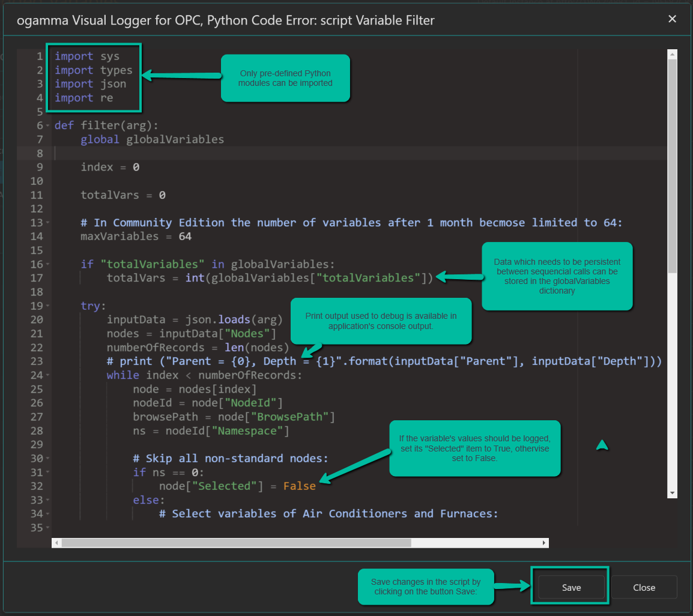Collapse the filter function at line 6

pos(47,125)
